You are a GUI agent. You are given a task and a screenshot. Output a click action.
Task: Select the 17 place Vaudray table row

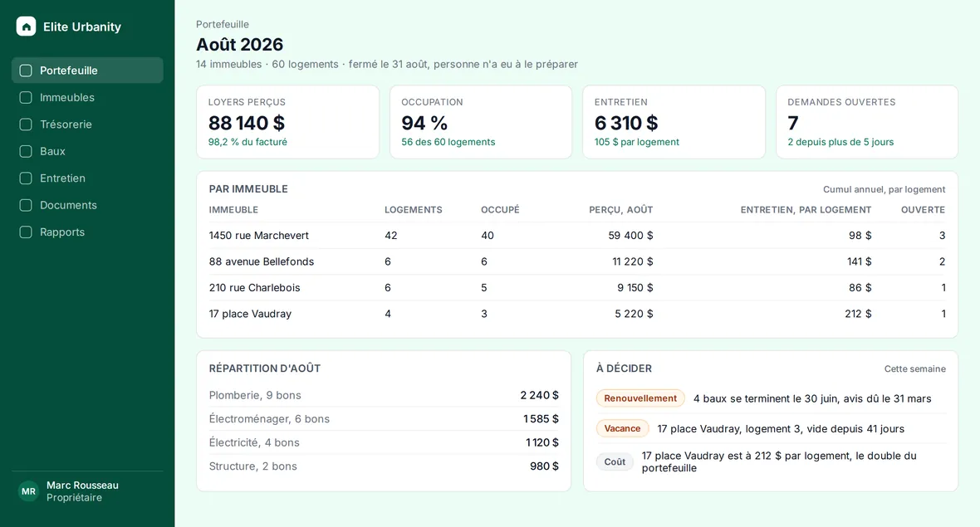pyautogui.click(x=577, y=314)
